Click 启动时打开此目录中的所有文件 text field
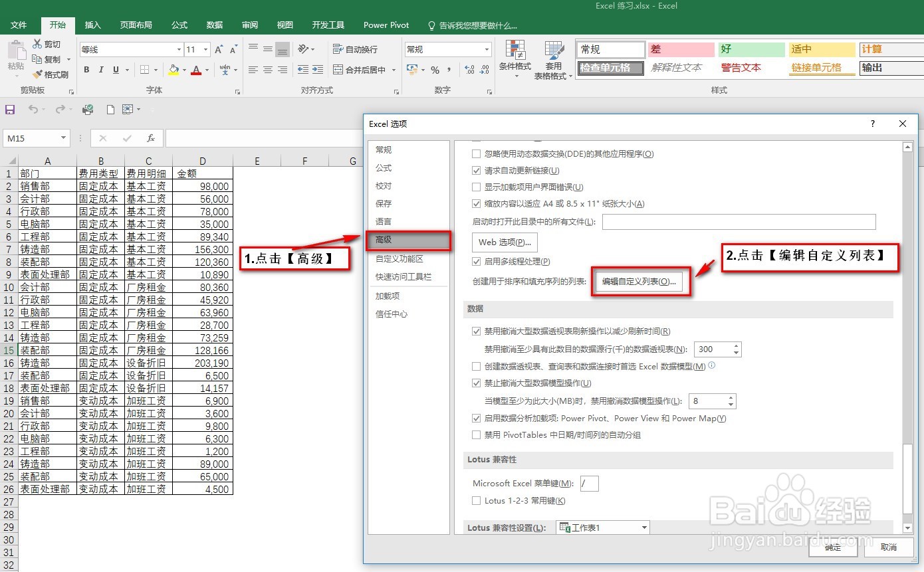This screenshot has width=924, height=572. [x=739, y=222]
